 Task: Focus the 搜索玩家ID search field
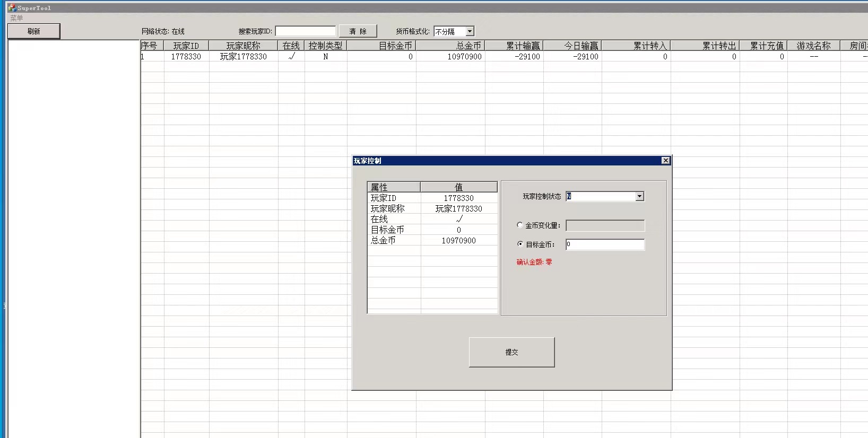point(305,31)
